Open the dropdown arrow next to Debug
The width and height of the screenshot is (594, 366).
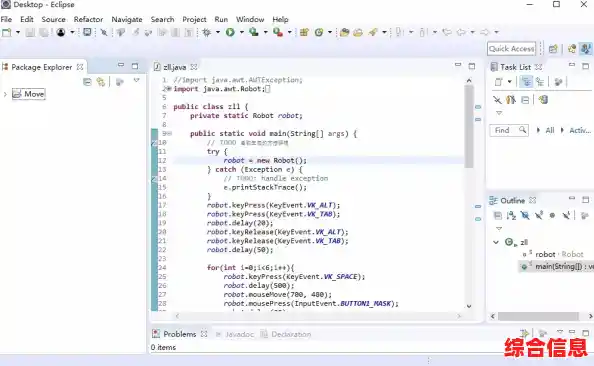tap(217, 32)
